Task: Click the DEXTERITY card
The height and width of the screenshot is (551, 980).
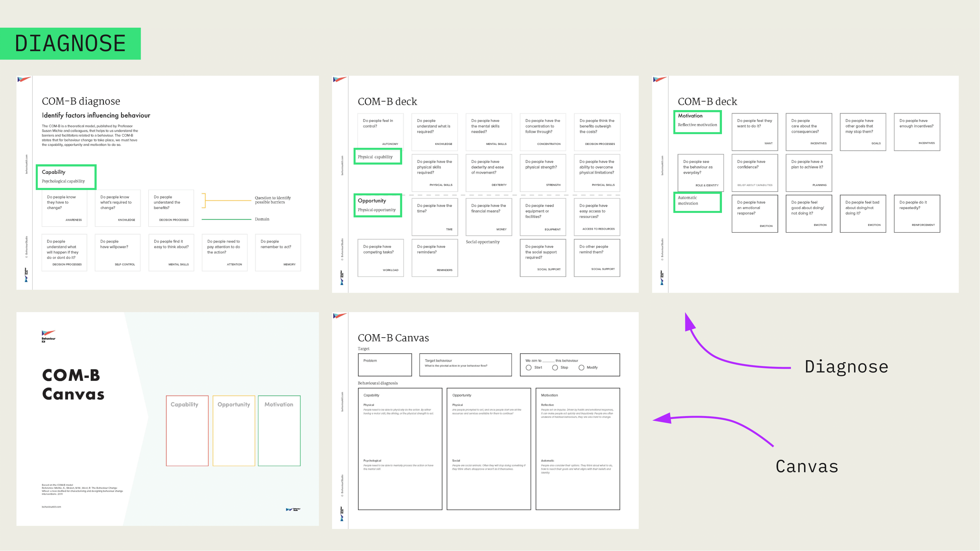Action: [x=489, y=173]
